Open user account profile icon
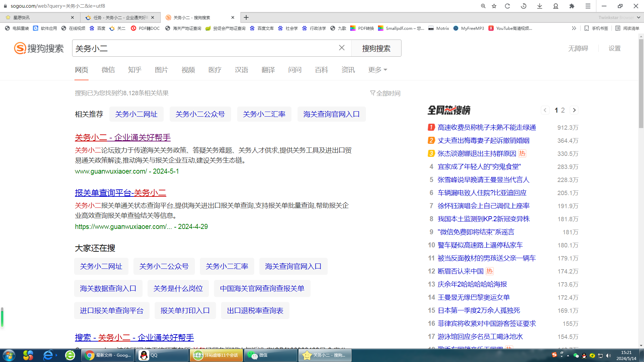644x362 pixels. click(556, 6)
